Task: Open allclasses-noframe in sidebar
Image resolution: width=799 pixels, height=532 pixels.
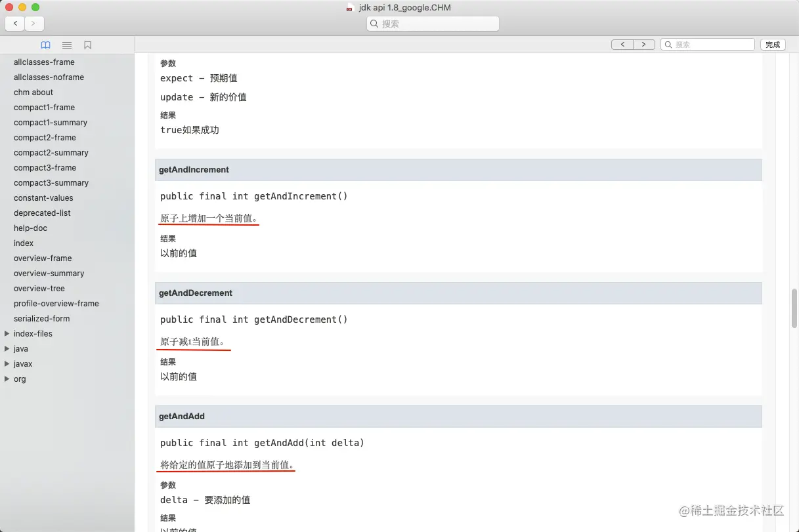Action: point(49,77)
